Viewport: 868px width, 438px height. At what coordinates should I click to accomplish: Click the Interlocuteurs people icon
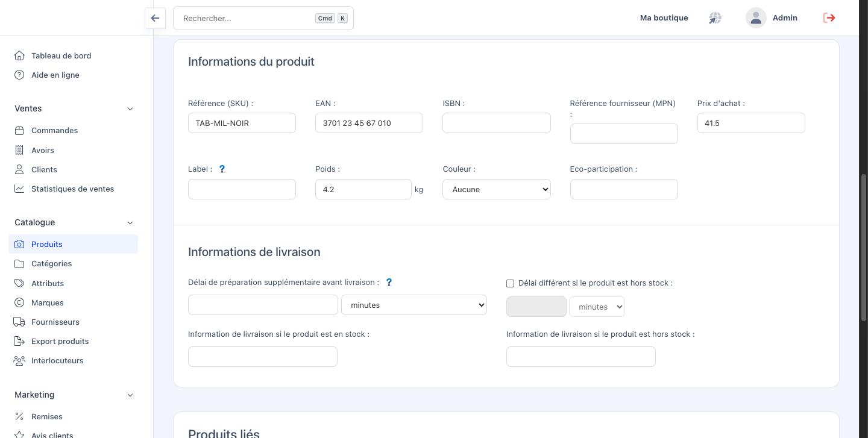point(19,360)
